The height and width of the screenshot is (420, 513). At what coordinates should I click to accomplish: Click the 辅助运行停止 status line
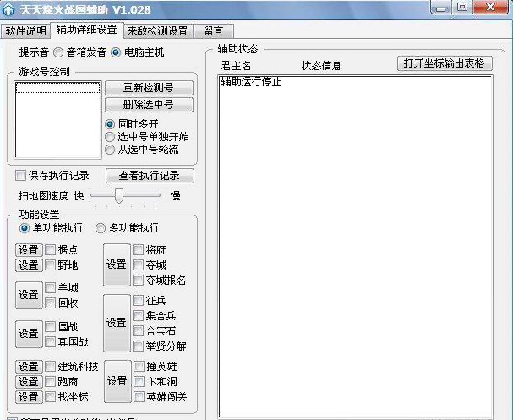click(x=251, y=82)
